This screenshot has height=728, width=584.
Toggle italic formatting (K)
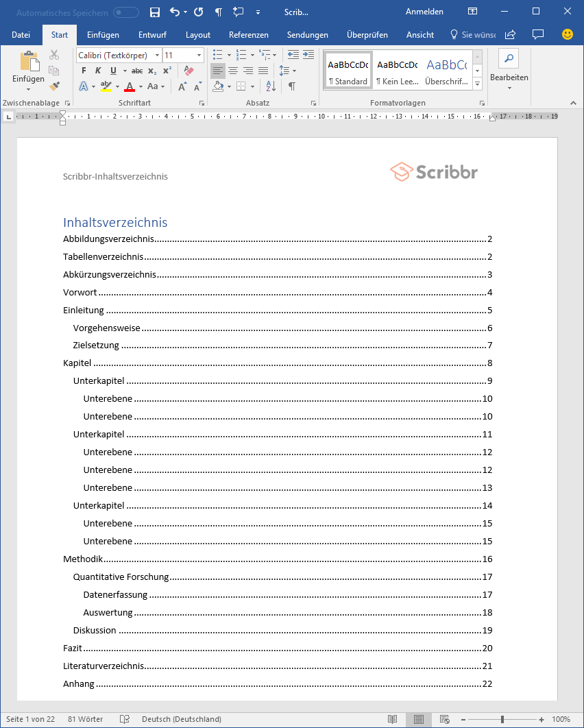click(98, 71)
